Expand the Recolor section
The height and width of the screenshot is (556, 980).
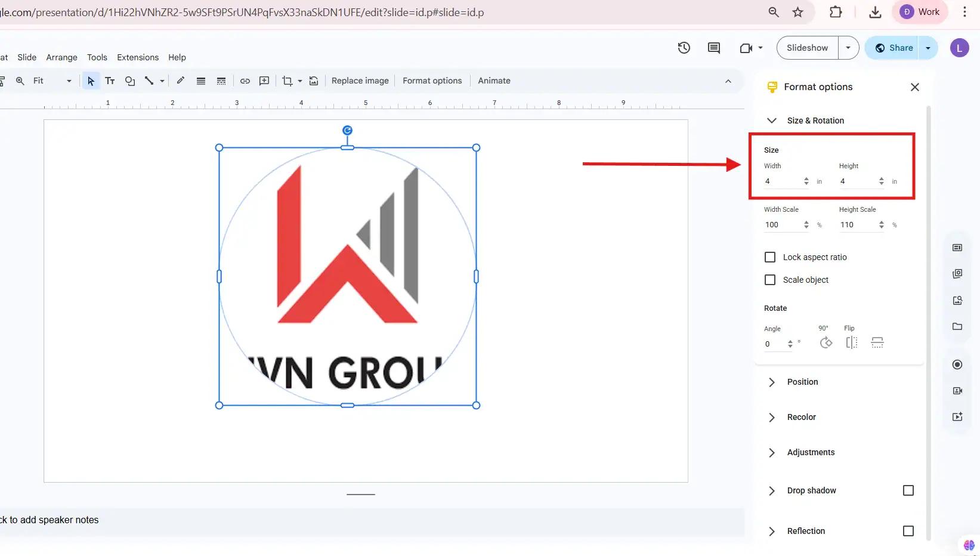801,417
